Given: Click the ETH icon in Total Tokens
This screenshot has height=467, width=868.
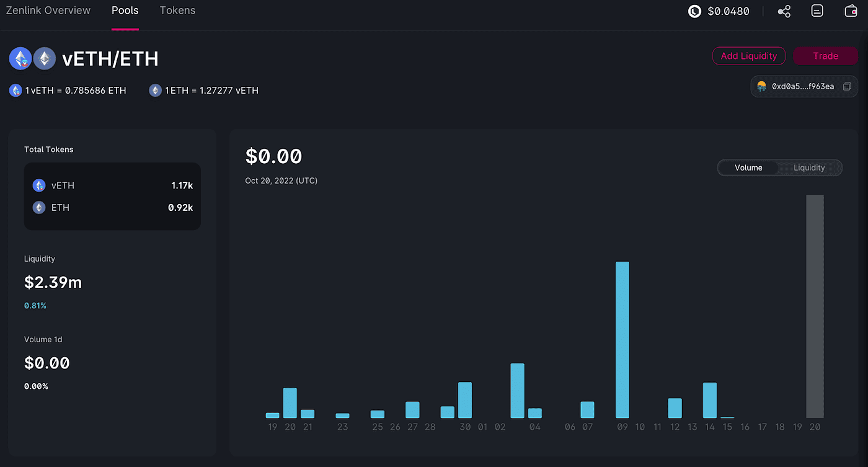Looking at the screenshot, I should click(39, 208).
